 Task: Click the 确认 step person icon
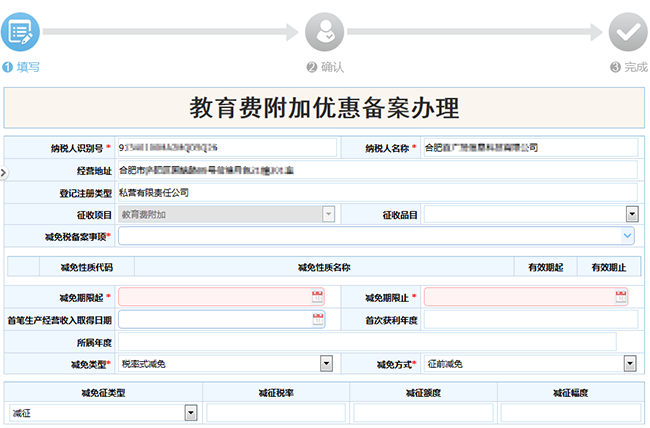[324, 31]
